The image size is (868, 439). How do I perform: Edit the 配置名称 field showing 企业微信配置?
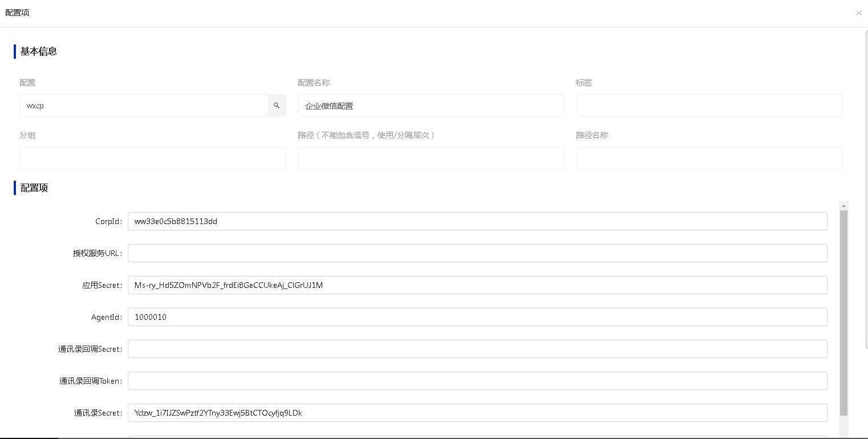pyautogui.click(x=431, y=105)
